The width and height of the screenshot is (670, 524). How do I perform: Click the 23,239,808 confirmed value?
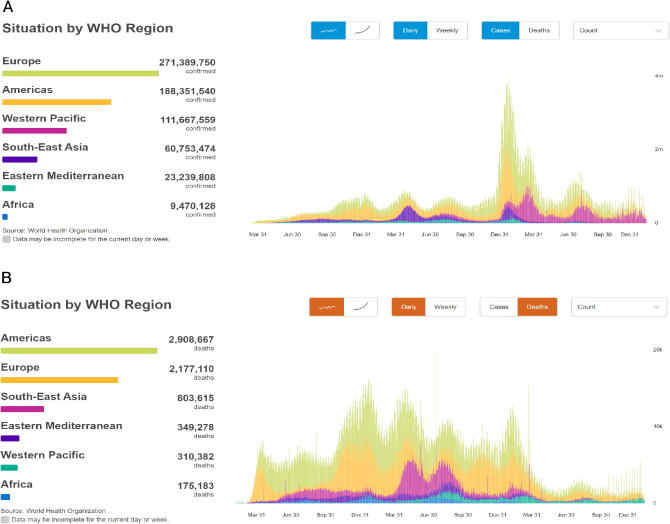tap(190, 177)
